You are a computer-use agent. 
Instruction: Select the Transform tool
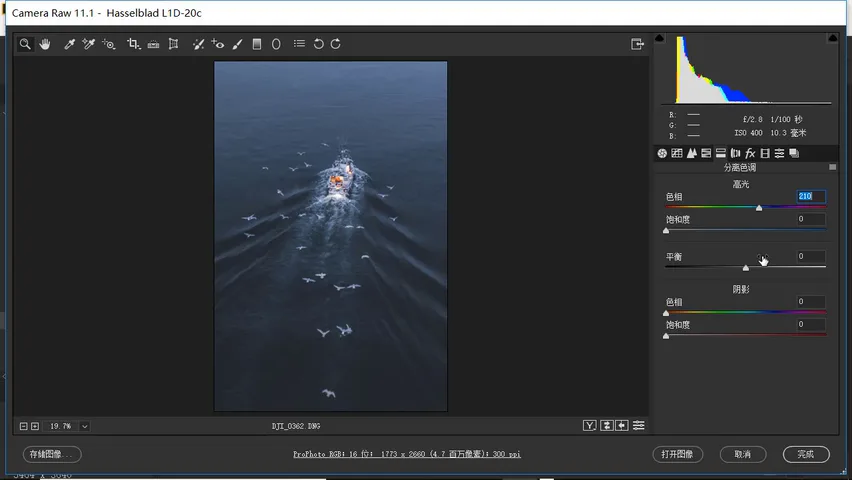click(x=173, y=44)
